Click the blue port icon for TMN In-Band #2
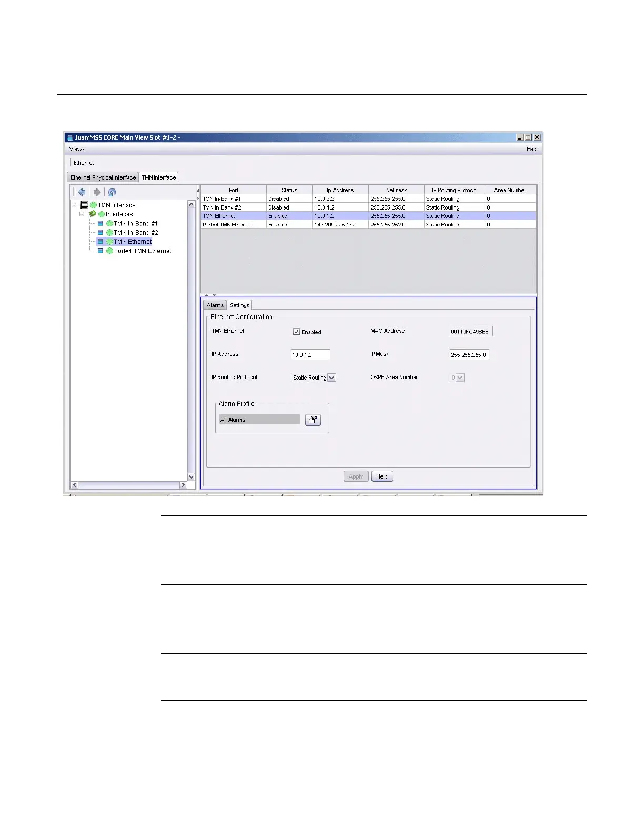 point(100,232)
